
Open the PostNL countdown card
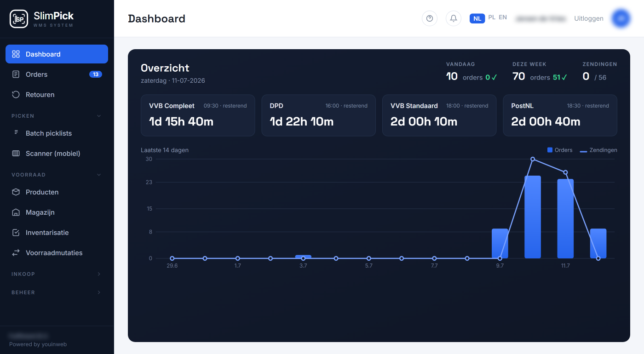tap(560, 115)
